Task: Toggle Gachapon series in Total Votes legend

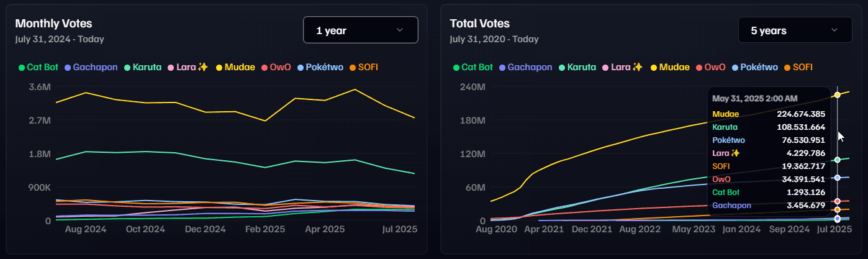Action: click(530, 67)
